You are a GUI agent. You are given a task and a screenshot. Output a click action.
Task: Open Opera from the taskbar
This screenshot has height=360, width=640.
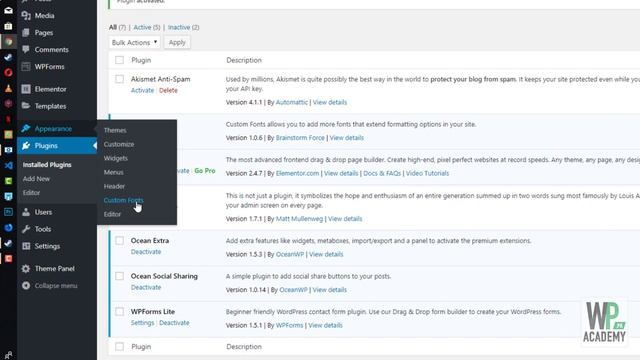tap(8, 73)
